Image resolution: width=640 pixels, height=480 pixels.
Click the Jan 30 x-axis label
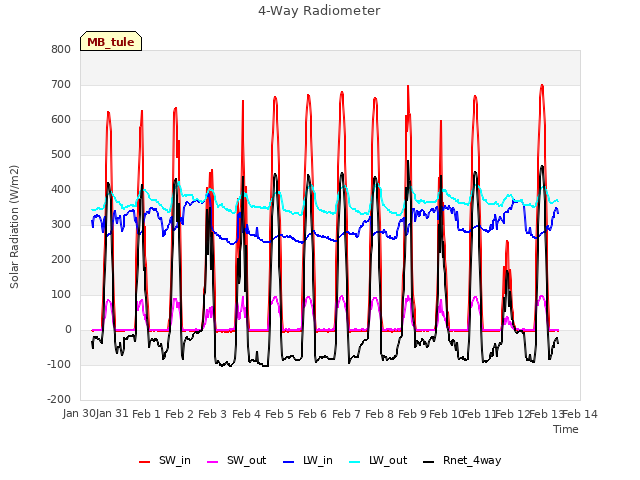tap(79, 413)
